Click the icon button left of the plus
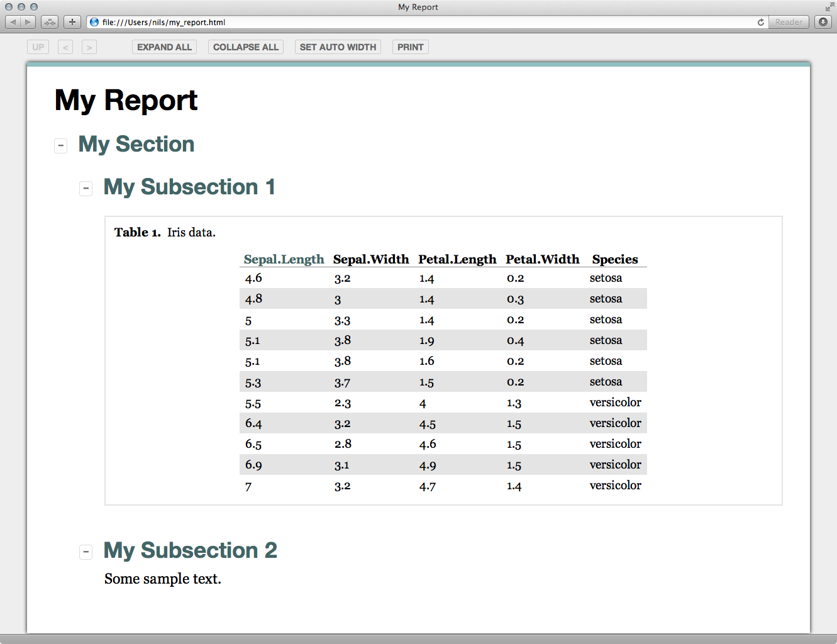The width and height of the screenshot is (837, 644). coord(50,22)
